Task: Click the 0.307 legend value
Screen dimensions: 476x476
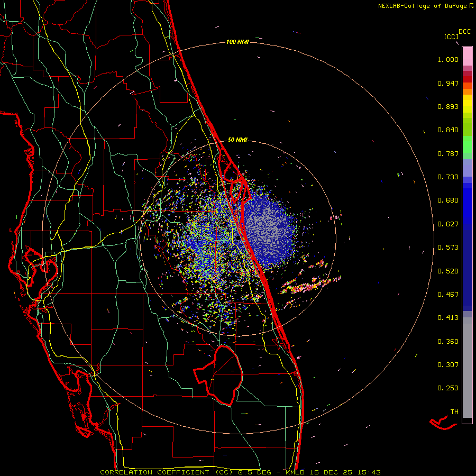Action: click(448, 365)
